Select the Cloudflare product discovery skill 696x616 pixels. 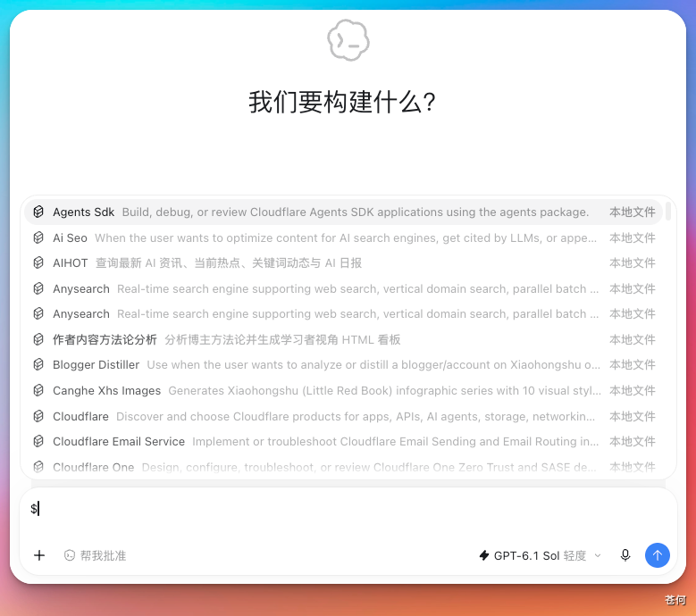pyautogui.click(x=344, y=416)
